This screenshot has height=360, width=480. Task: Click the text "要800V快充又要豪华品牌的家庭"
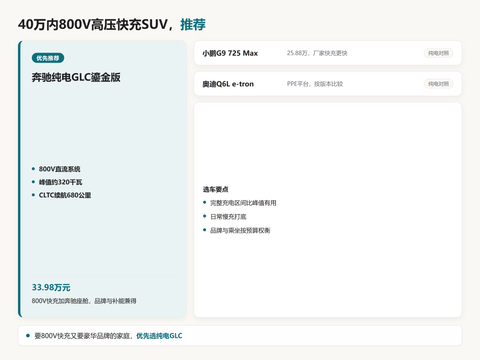click(82, 336)
